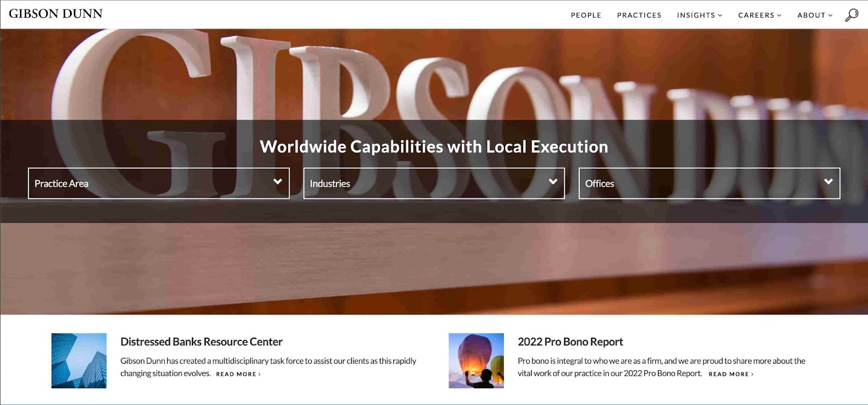Click Read More under Distressed Banks
Viewport: 868px width, 405px height.
[x=238, y=374]
